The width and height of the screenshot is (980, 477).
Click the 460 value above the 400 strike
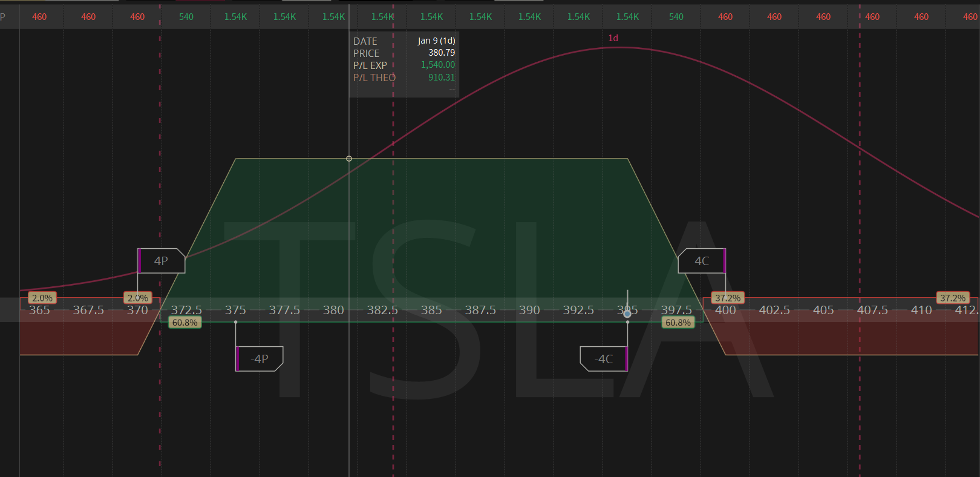click(x=725, y=17)
